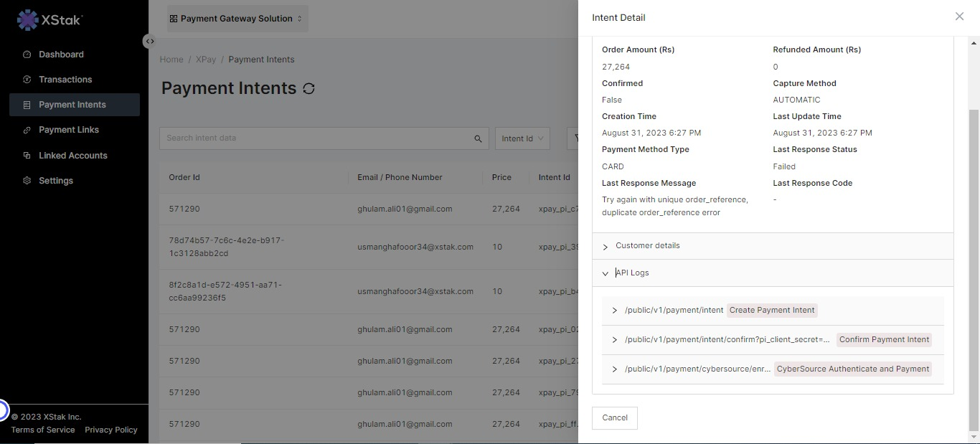Screen dimensions: 980x444
Task: Click the Transactions sidebar icon
Action: click(x=27, y=80)
